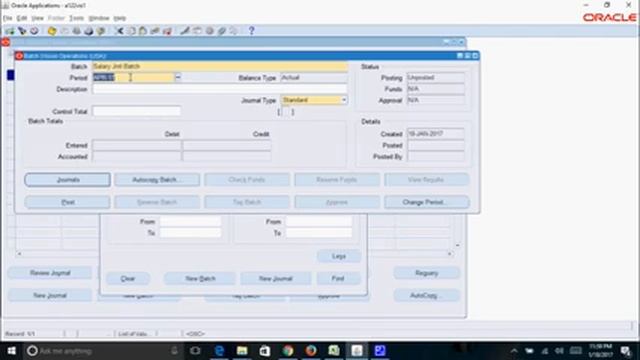Open the Edit menu

pos(22,18)
